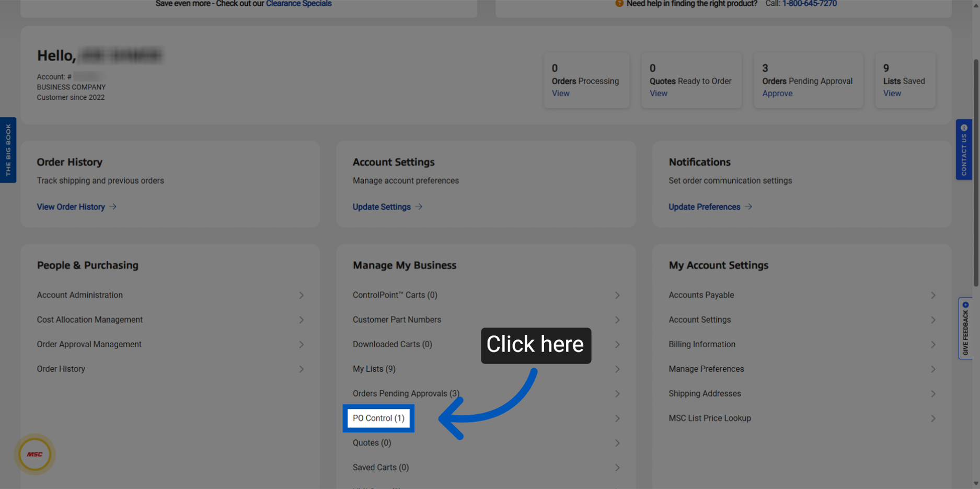The width and height of the screenshot is (980, 489).
Task: Click the Quotes row chevron
Action: tap(617, 443)
